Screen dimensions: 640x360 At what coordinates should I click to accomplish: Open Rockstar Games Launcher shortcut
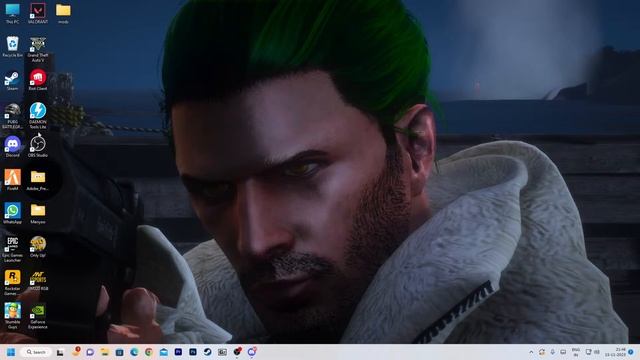click(x=12, y=282)
